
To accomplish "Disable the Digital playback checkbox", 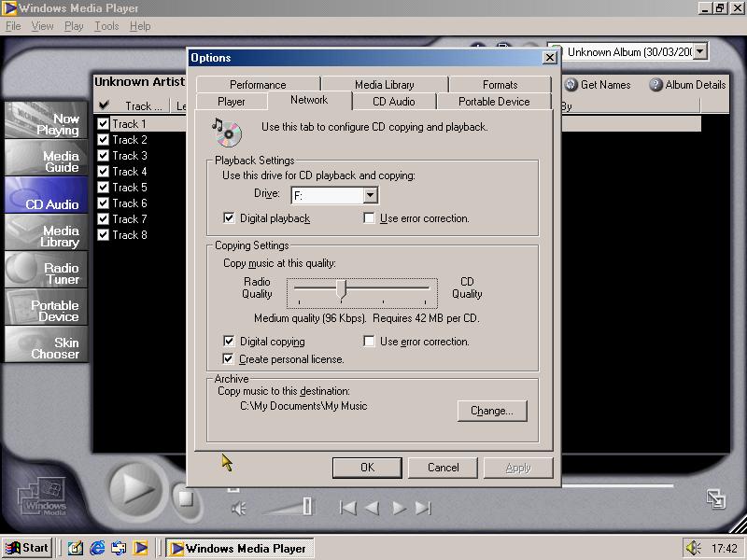I will coord(229,218).
